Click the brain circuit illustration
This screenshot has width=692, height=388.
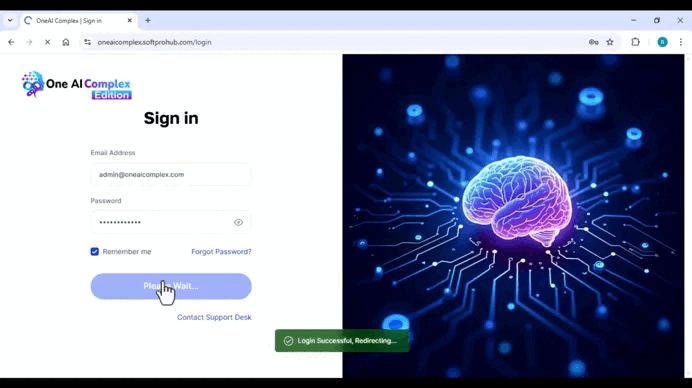pos(513,216)
